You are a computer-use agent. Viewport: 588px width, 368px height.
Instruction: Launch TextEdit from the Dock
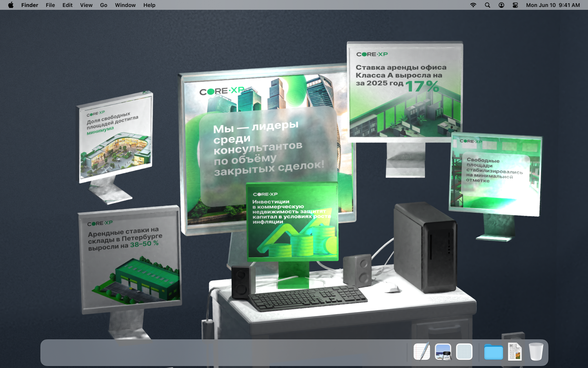tap(422, 352)
